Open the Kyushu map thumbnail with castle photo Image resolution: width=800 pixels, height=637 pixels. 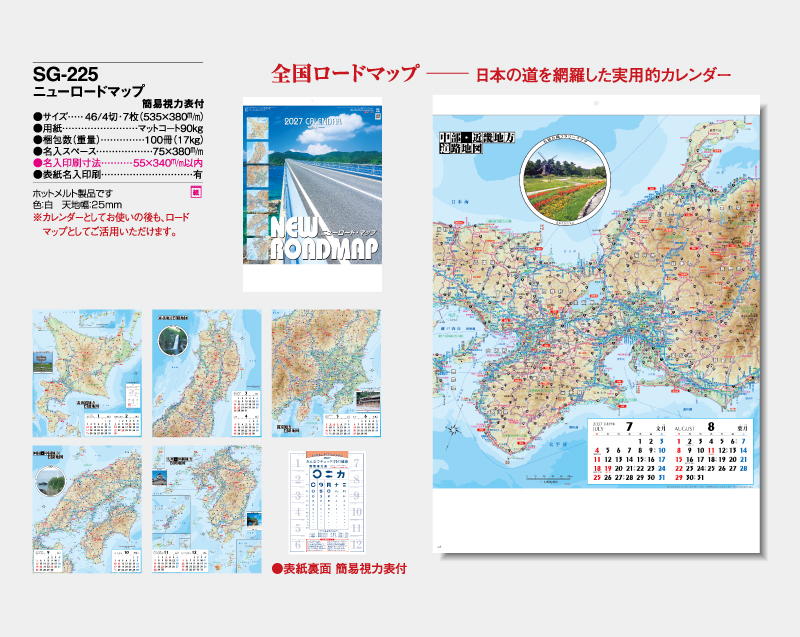coord(207,509)
